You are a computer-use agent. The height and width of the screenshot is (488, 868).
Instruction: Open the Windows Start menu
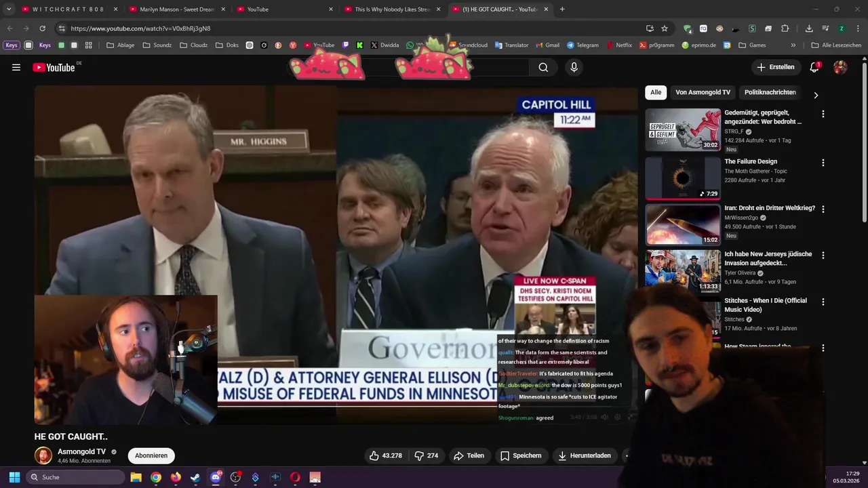point(14,477)
